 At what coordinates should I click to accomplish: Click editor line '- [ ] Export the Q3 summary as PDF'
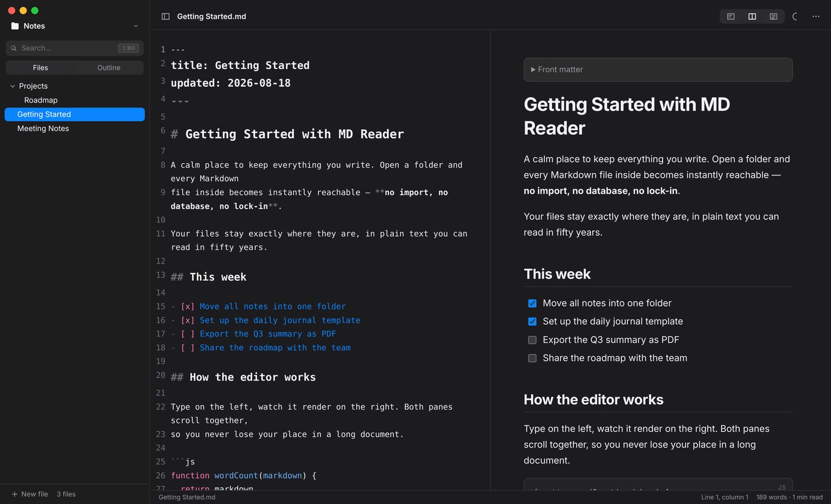[253, 334]
